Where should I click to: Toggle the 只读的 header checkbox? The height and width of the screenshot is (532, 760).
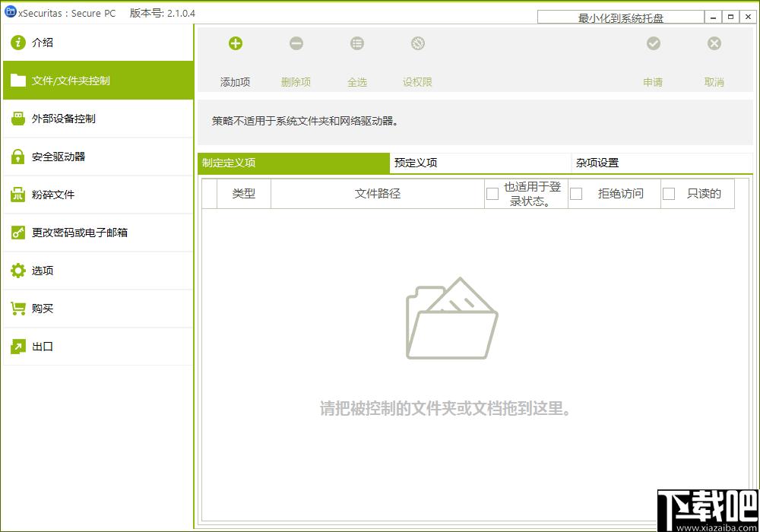669,194
